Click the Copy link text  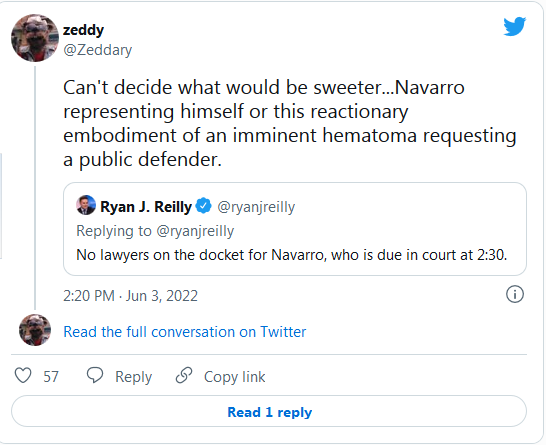point(234,377)
